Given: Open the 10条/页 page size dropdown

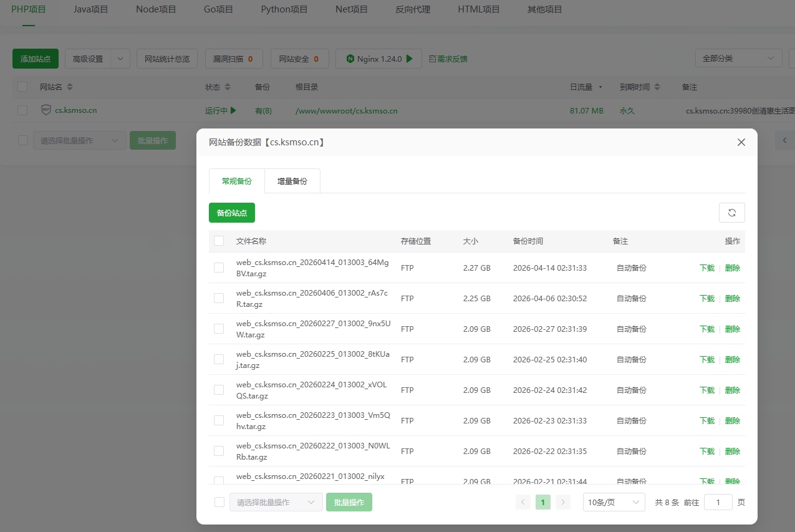Looking at the screenshot, I should (x=614, y=502).
